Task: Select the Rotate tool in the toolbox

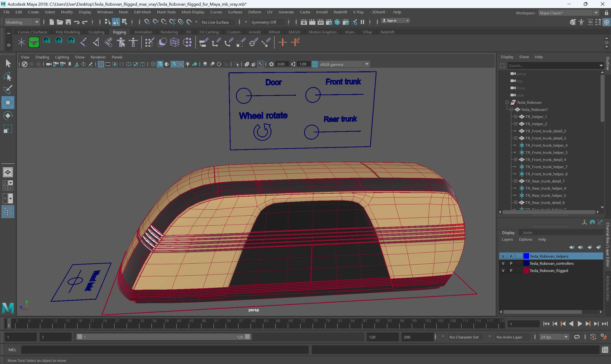Action: [8, 116]
